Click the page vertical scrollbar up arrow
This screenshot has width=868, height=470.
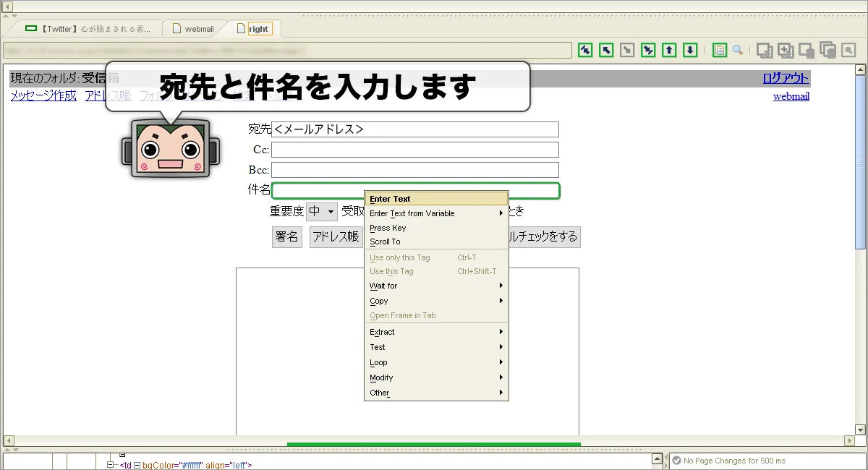tap(860, 69)
